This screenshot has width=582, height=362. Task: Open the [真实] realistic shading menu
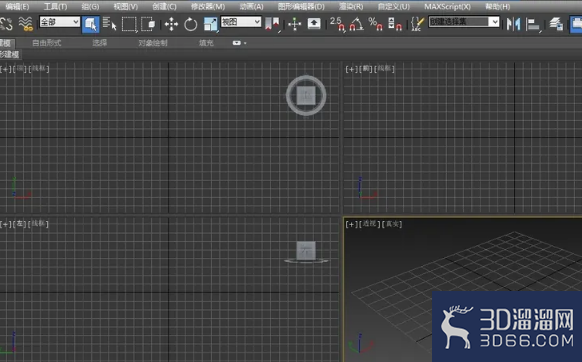[392, 224]
